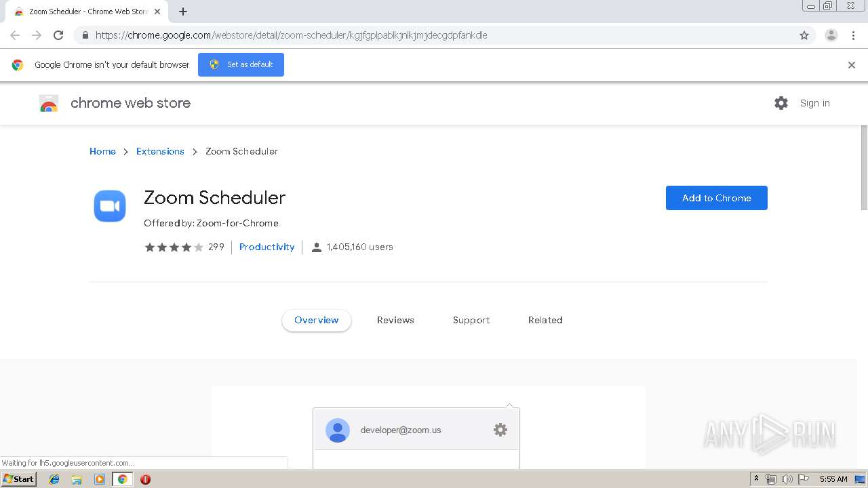868x488 pixels.
Task: Click the red stop-sign taskbar icon
Action: point(145,479)
